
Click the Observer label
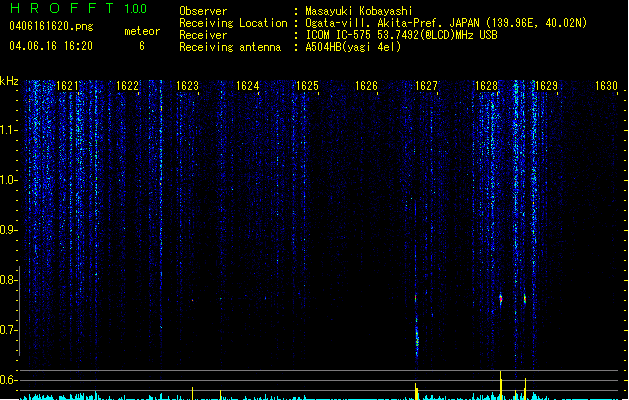[x=203, y=11]
